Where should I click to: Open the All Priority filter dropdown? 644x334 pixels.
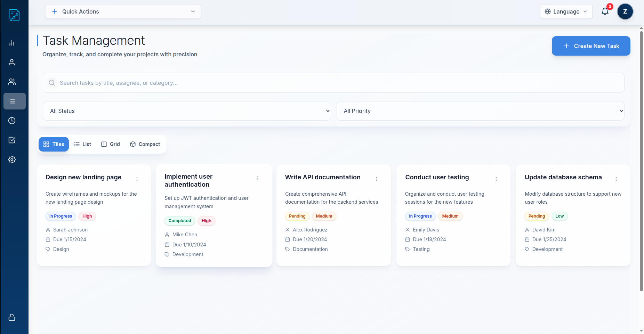coord(480,111)
